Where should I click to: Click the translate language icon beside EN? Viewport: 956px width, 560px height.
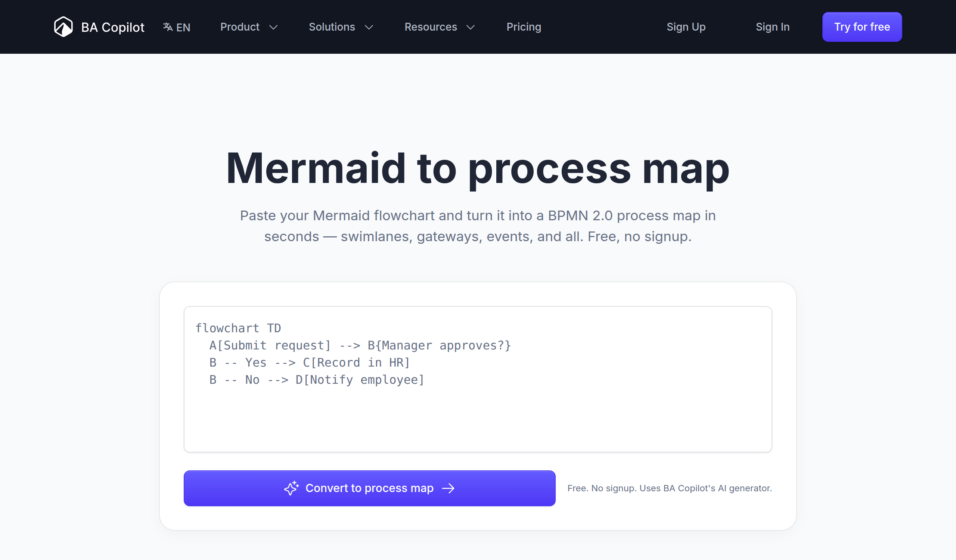[168, 27]
